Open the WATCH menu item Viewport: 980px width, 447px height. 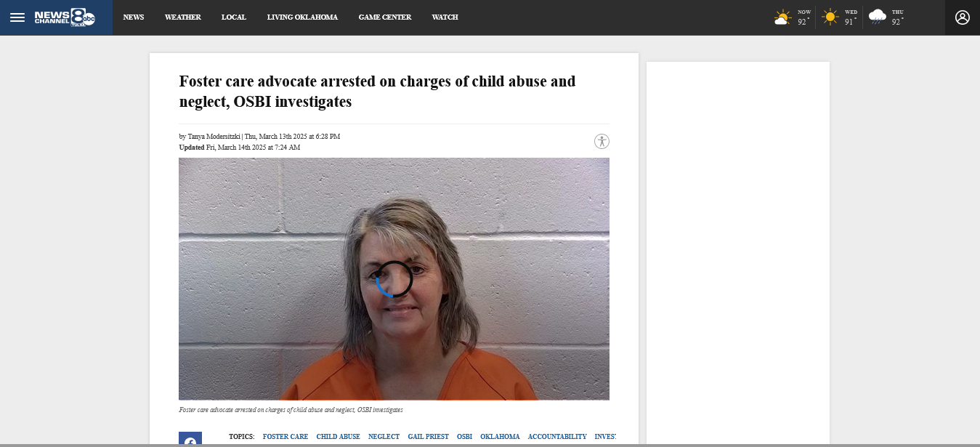tap(445, 17)
